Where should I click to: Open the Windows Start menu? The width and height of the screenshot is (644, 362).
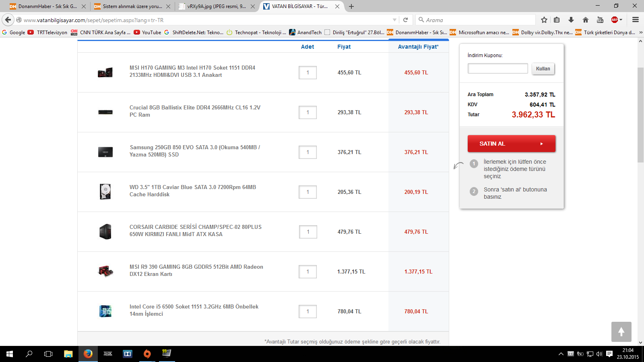10,354
